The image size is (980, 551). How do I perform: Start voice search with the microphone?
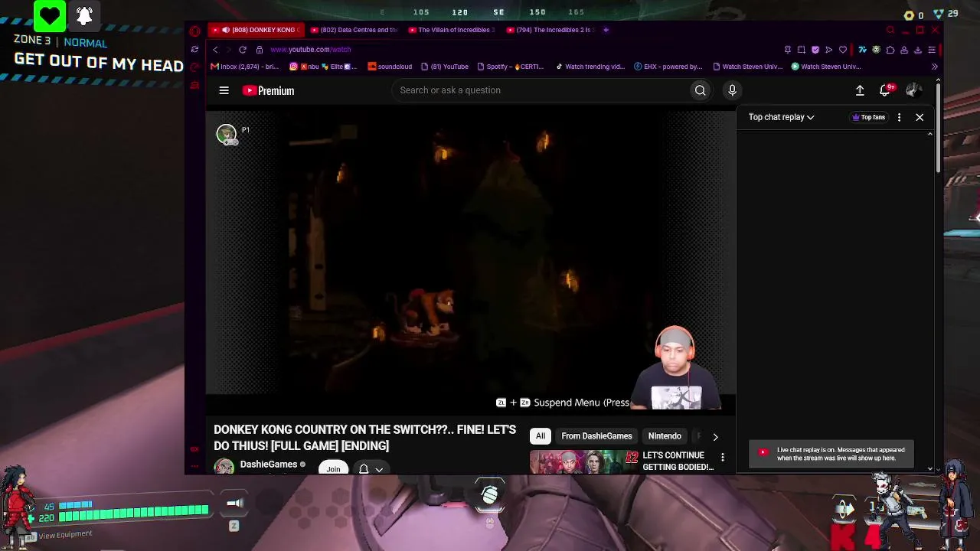click(732, 90)
